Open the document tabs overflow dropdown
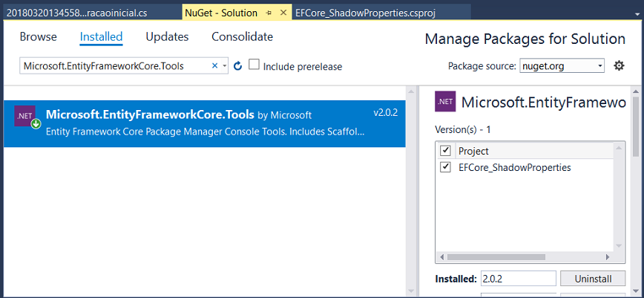 (x=637, y=13)
